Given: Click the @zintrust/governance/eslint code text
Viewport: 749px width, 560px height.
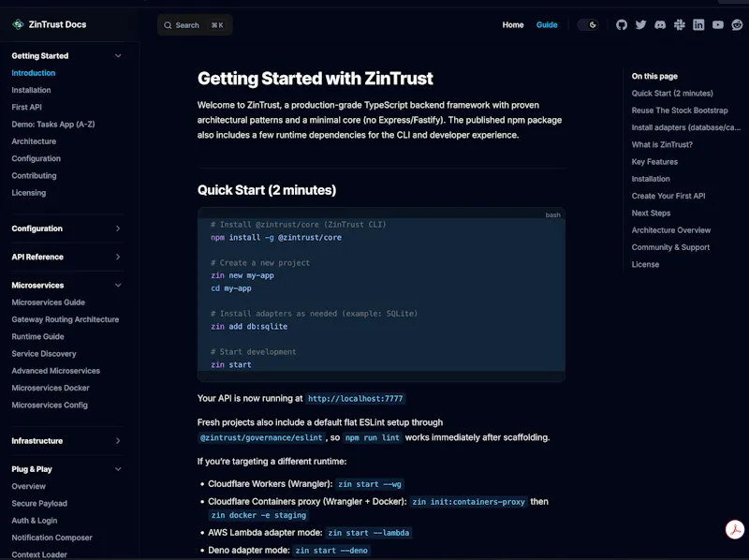Looking at the screenshot, I should [261, 437].
